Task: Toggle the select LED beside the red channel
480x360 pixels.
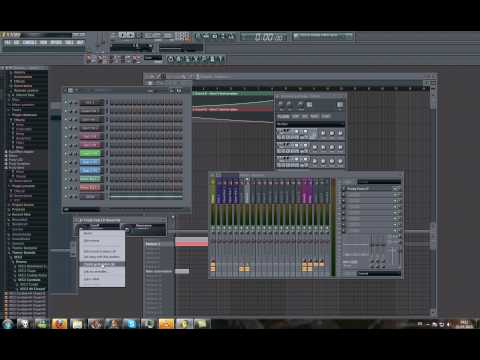Action: [x=107, y=188]
